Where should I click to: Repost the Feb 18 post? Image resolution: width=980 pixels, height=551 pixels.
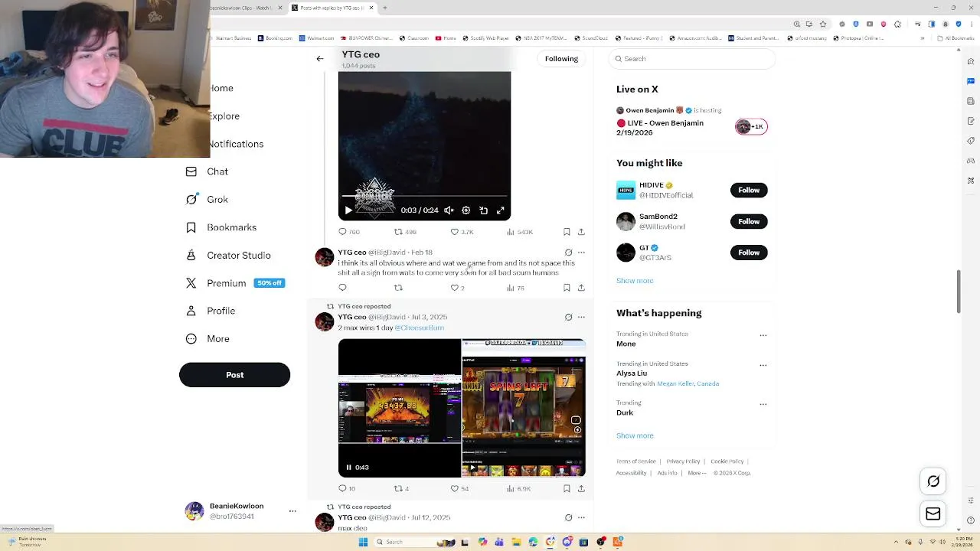[x=398, y=288]
